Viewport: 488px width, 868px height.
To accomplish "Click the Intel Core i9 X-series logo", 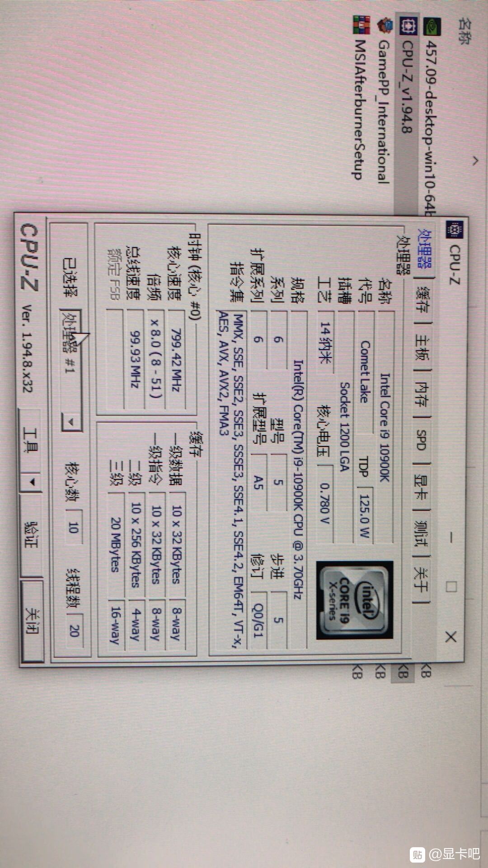I will [x=354, y=600].
